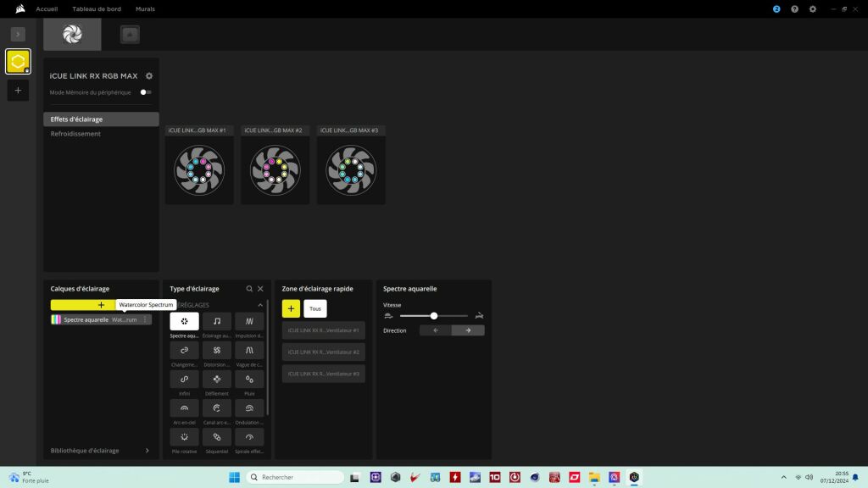
Task: Pick the Séquentiel lighting effect
Action: click(217, 436)
